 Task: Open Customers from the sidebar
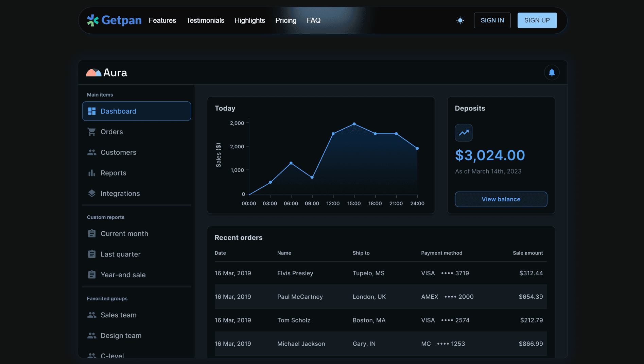(x=118, y=152)
